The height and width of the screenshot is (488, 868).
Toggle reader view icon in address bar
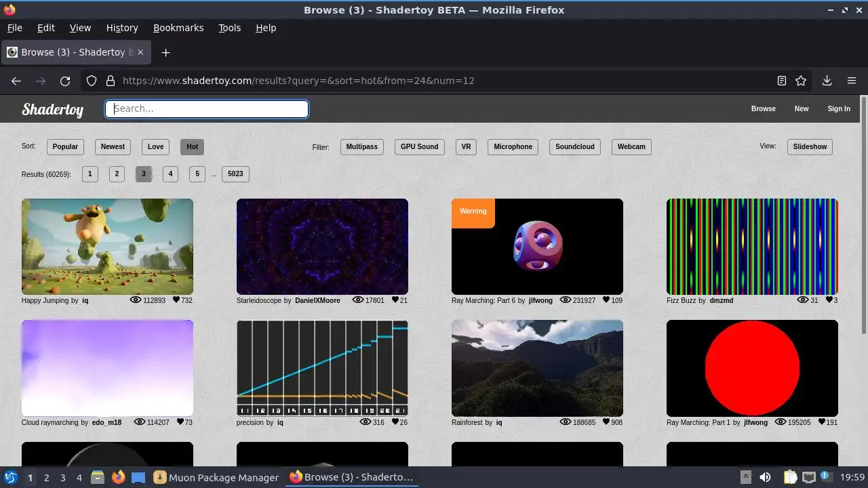[x=782, y=81]
